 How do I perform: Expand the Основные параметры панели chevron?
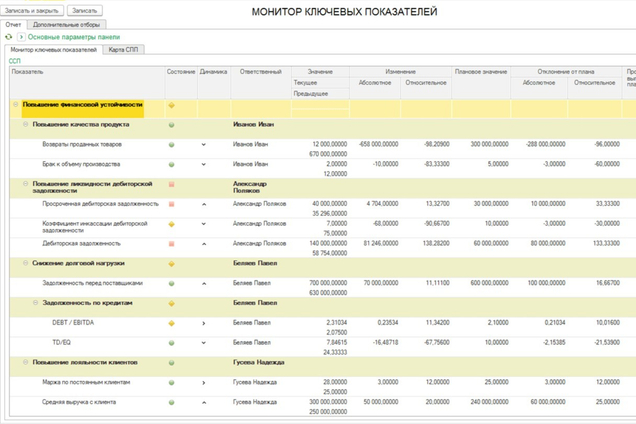pos(21,37)
